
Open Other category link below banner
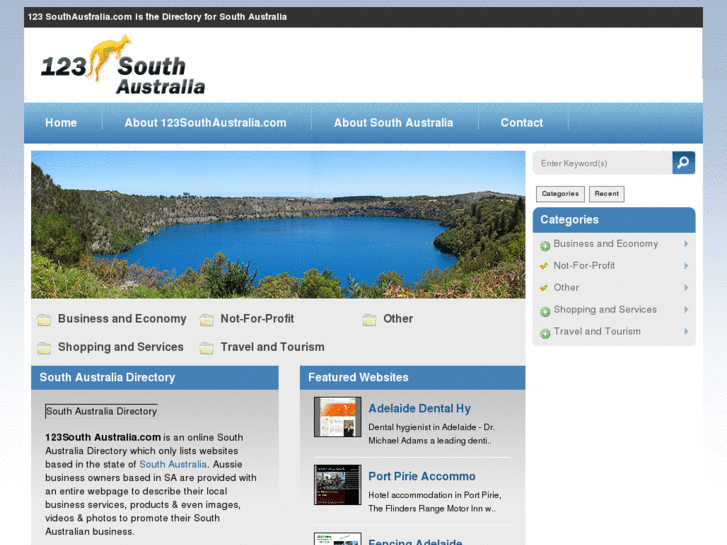pyautogui.click(x=398, y=319)
